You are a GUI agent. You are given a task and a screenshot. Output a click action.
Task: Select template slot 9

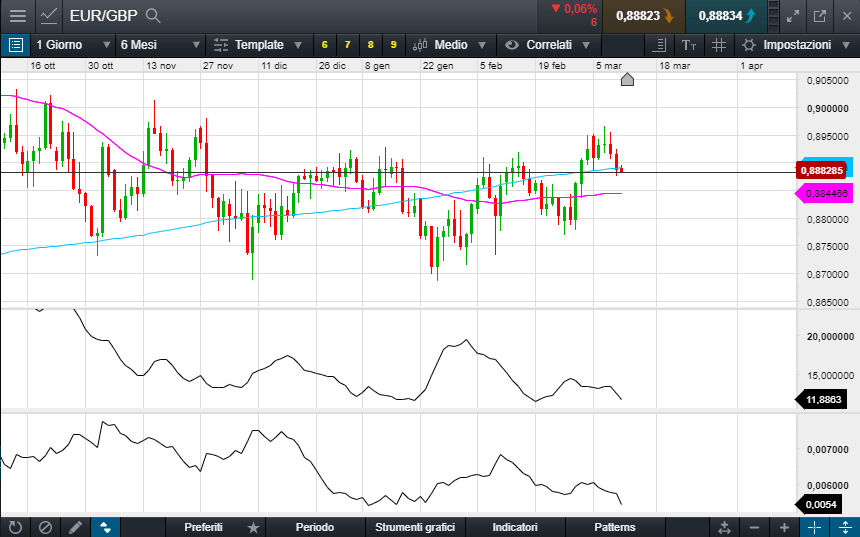point(393,45)
